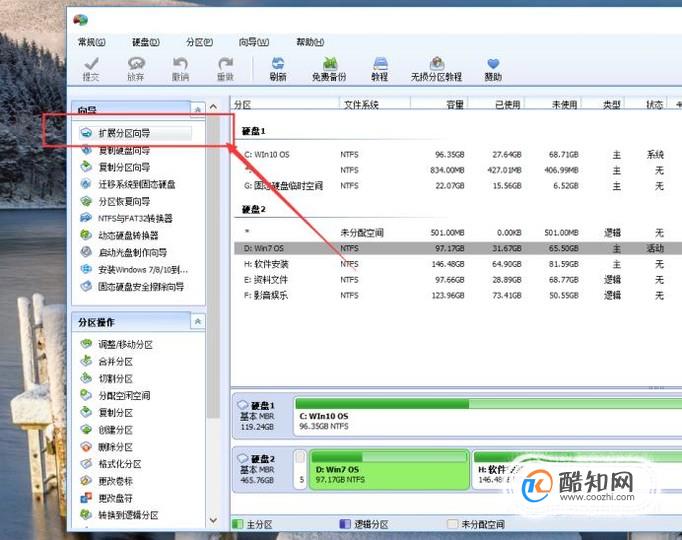Click 硬盘2 基本 MBR disk label
The width and height of the screenshot is (682, 540).
[262, 470]
